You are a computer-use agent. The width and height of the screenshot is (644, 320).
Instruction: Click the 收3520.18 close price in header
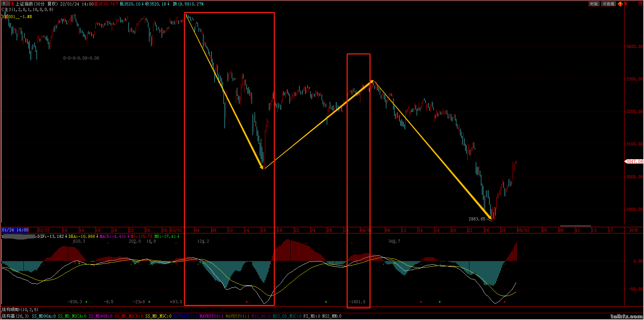coord(156,4)
